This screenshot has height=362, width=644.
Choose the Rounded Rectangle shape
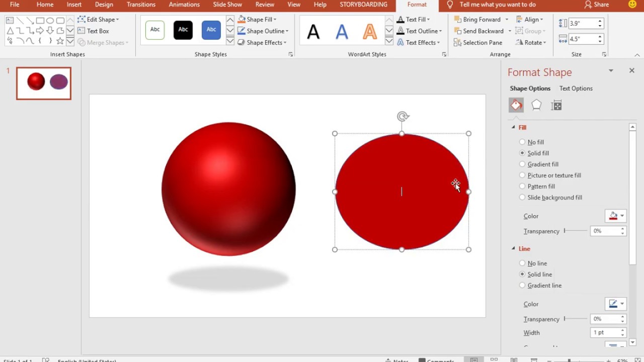[60, 20]
